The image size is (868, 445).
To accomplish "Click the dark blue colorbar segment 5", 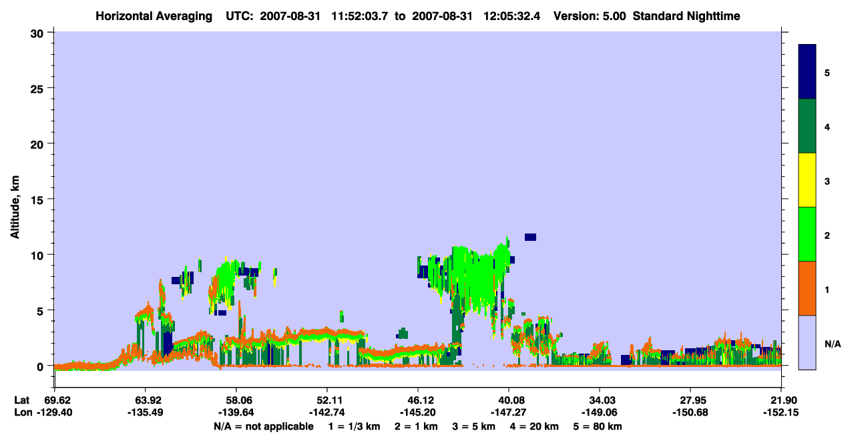I will (x=807, y=72).
